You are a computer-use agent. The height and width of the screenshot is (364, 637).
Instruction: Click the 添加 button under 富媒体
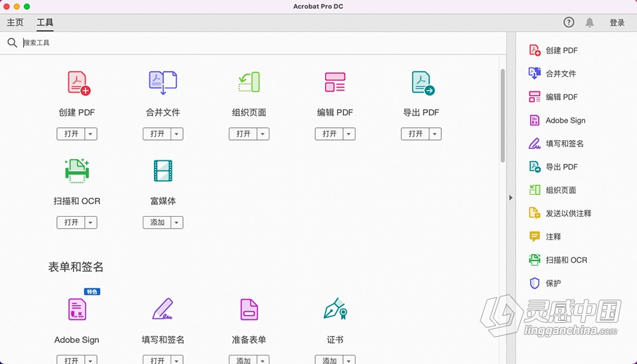pyautogui.click(x=157, y=222)
